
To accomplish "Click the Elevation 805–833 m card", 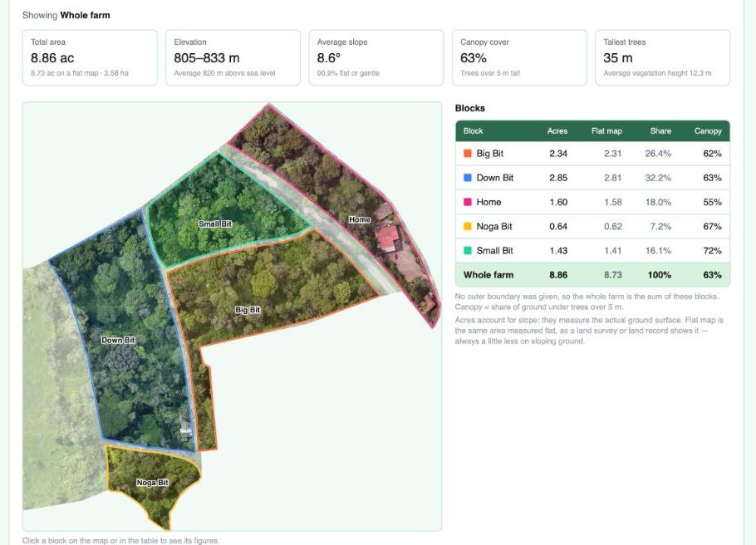I will tap(233, 58).
